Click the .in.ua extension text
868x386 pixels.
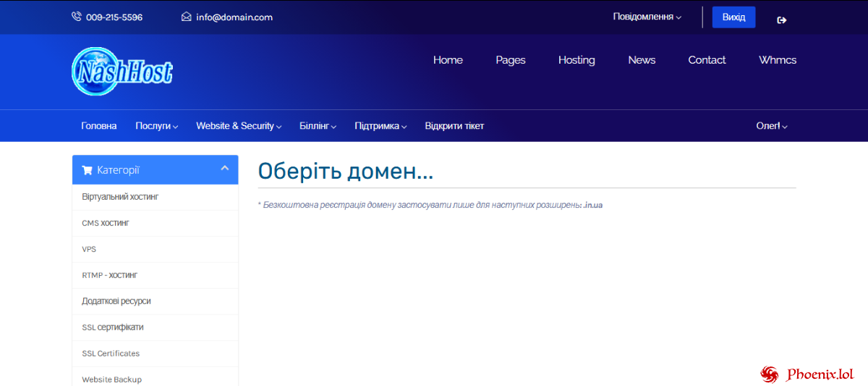pos(593,205)
